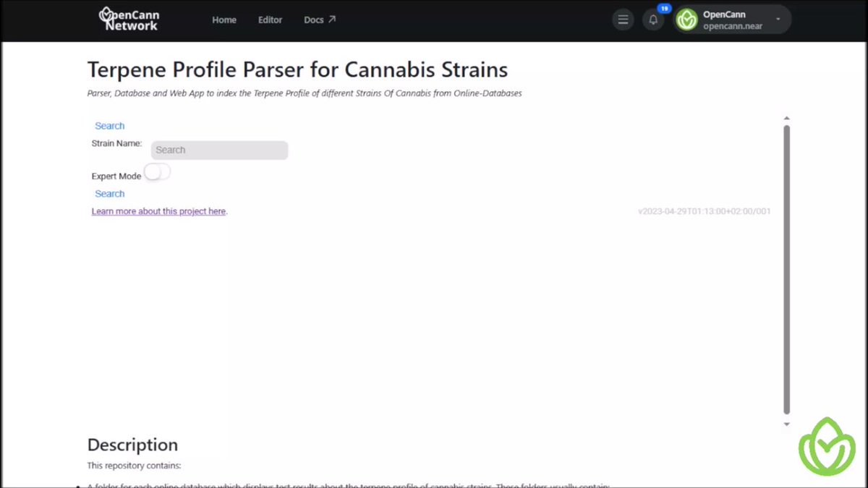Open the hamburger menu icon
Viewport: 868px width, 488px height.
point(623,20)
